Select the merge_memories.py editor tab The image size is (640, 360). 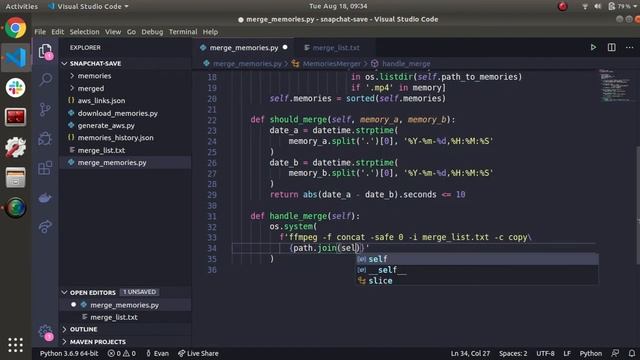tap(243, 48)
